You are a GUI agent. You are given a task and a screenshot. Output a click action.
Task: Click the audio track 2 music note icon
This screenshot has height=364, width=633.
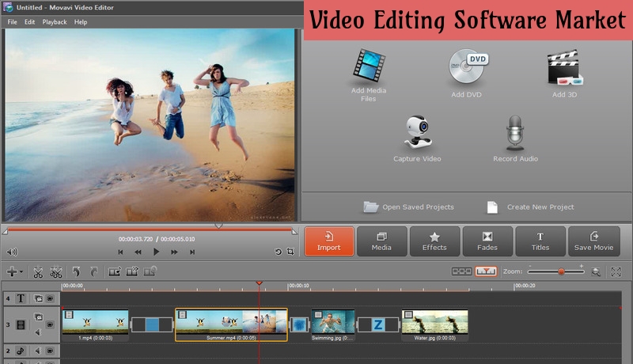[x=21, y=351]
